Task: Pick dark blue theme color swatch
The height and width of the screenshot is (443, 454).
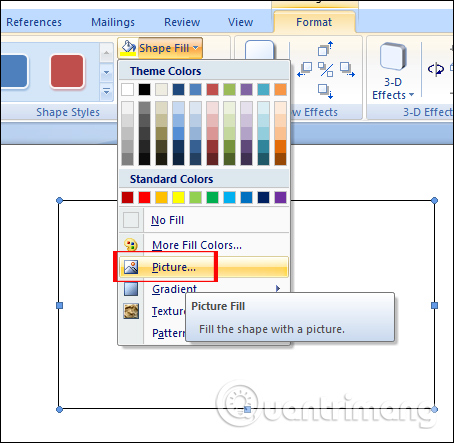Action: [x=178, y=89]
